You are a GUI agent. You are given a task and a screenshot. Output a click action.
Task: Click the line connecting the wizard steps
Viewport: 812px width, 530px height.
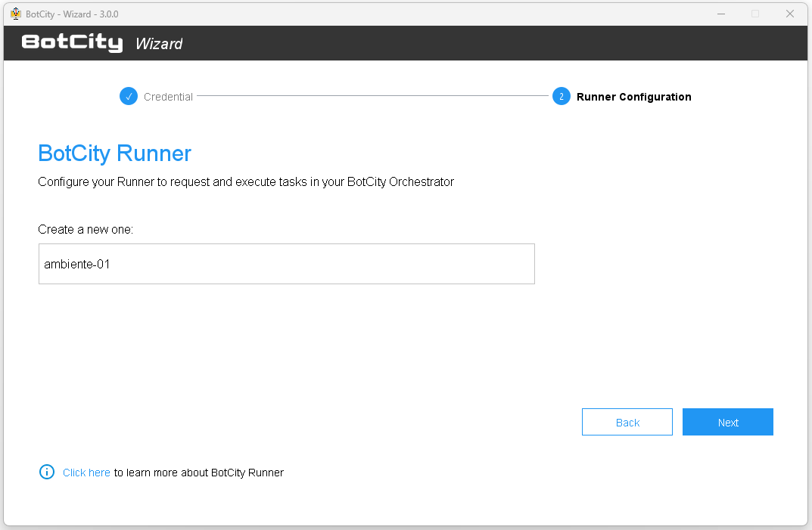pyautogui.click(x=372, y=96)
